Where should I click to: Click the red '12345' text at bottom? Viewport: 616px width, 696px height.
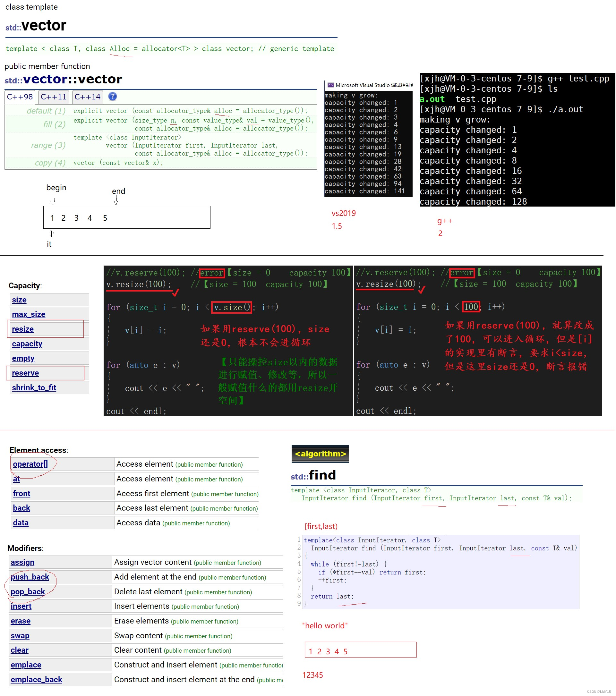(x=312, y=675)
